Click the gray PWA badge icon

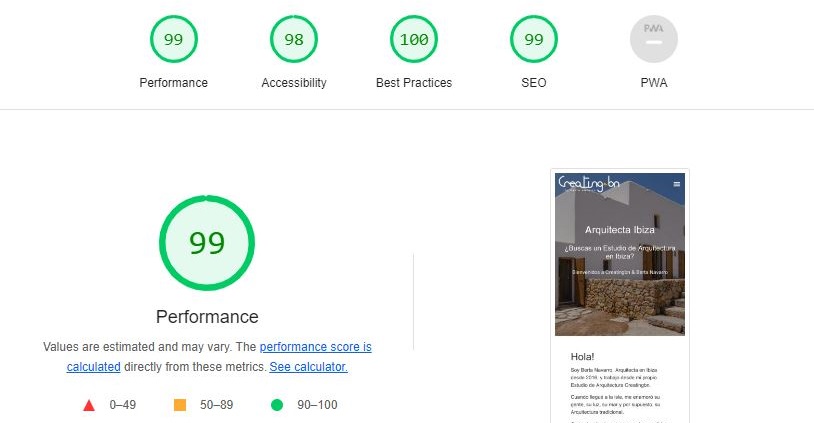[x=654, y=40]
